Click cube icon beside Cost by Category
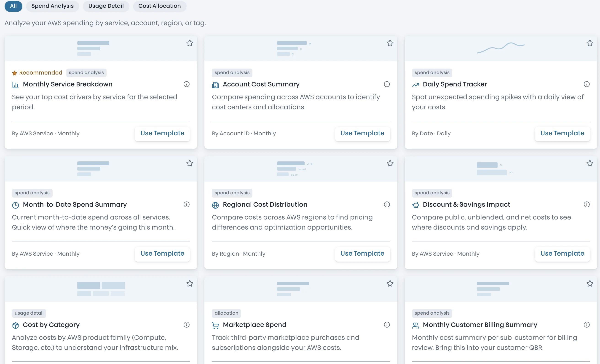Screen dimensions: 600x364 click(x=15, y=326)
